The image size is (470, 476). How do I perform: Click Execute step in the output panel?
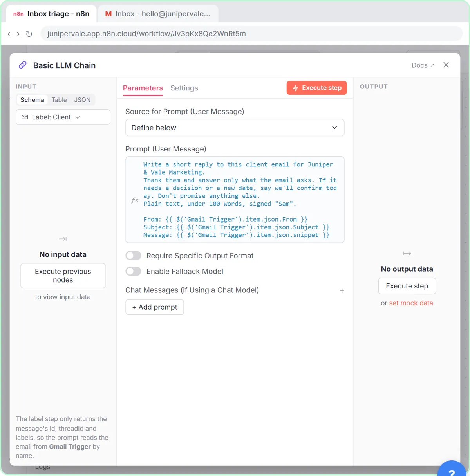pyautogui.click(x=407, y=286)
